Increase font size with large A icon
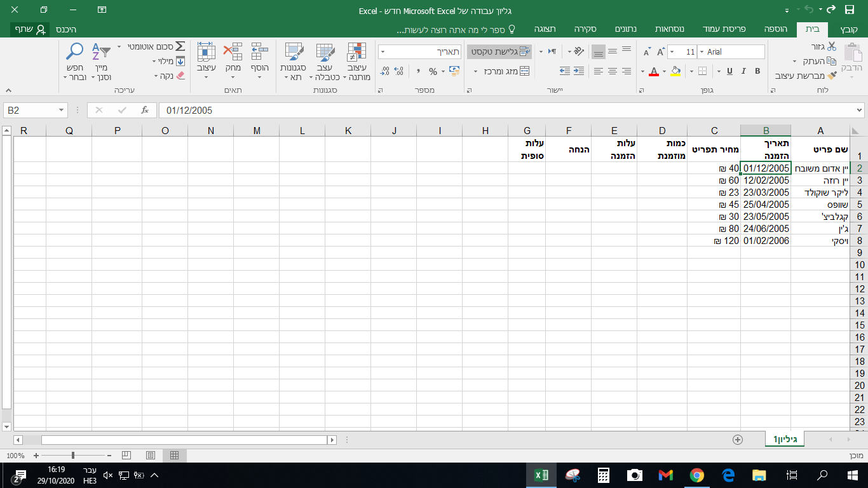868x488 pixels. 661,52
